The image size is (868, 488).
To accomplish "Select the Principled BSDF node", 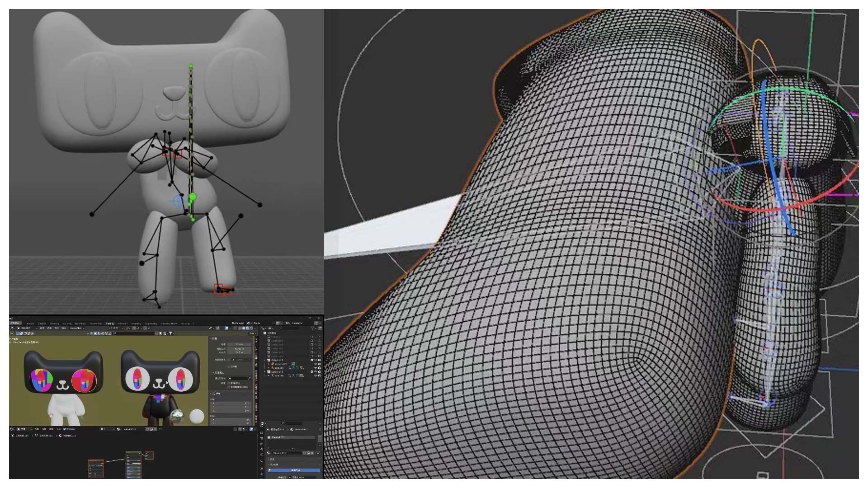I will (133, 464).
